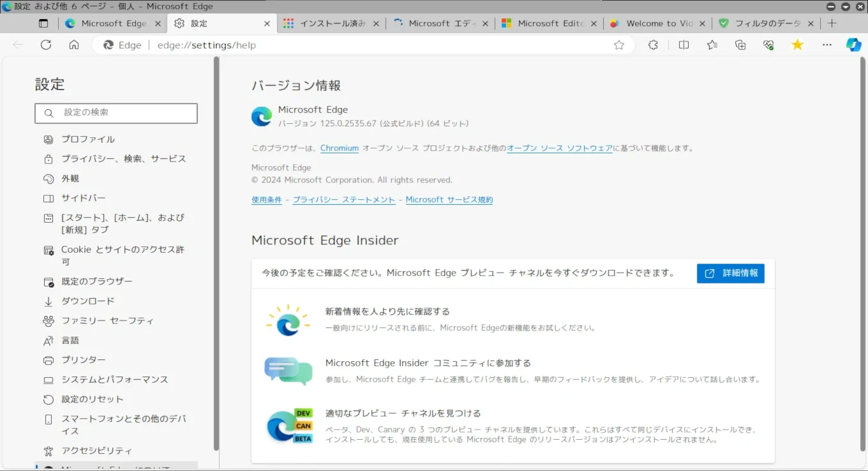Open the Copilot sidebar icon
The height and width of the screenshot is (471, 868).
(x=853, y=45)
